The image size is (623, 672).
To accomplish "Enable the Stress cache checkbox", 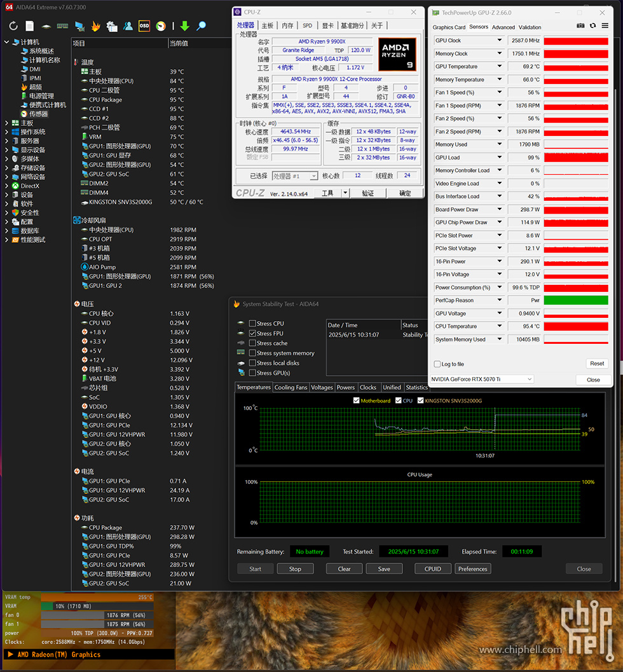I will point(252,343).
